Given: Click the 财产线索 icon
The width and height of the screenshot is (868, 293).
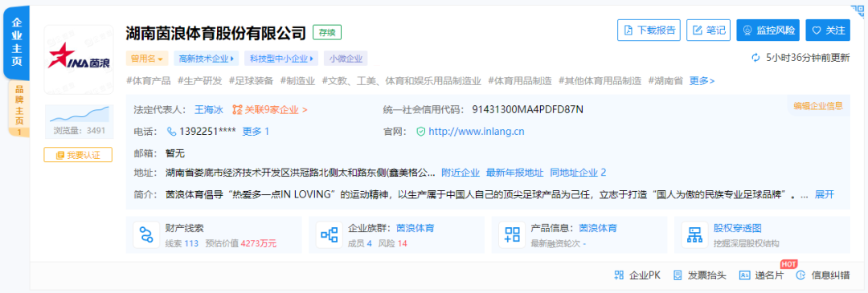Looking at the screenshot, I should [146, 234].
